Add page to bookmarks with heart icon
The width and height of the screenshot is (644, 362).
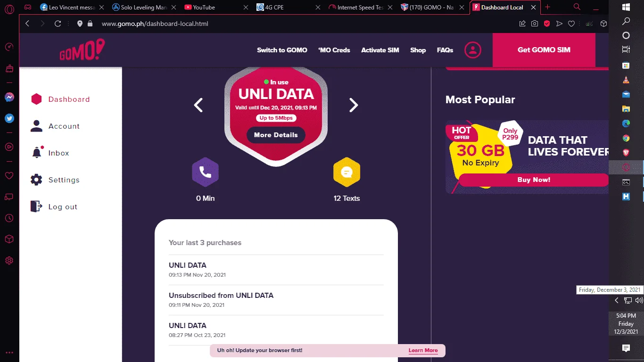click(x=571, y=24)
